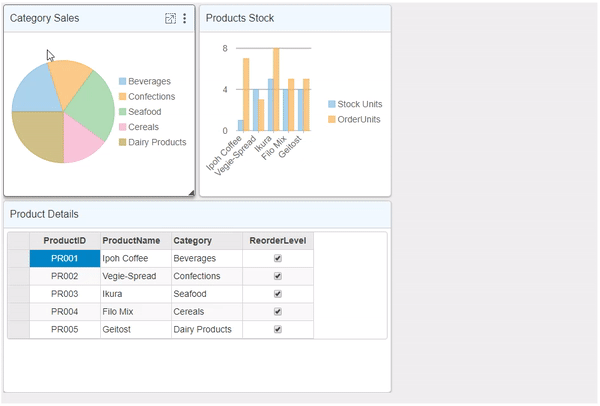Select the Seafood legend entry
This screenshot has height=406, width=600.
pyautogui.click(x=144, y=112)
